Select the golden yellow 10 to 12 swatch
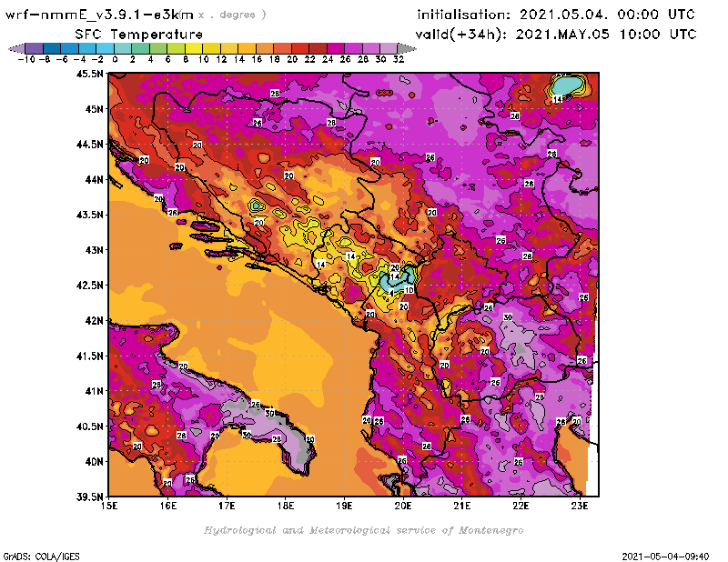Viewport: 728px width, 562px height. [x=211, y=48]
